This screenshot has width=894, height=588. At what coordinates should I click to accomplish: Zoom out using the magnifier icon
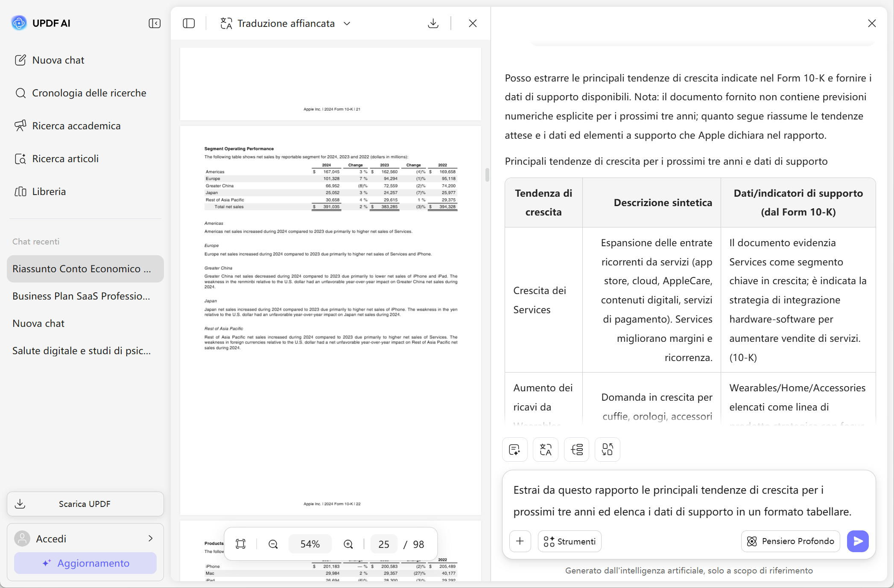coord(273,544)
